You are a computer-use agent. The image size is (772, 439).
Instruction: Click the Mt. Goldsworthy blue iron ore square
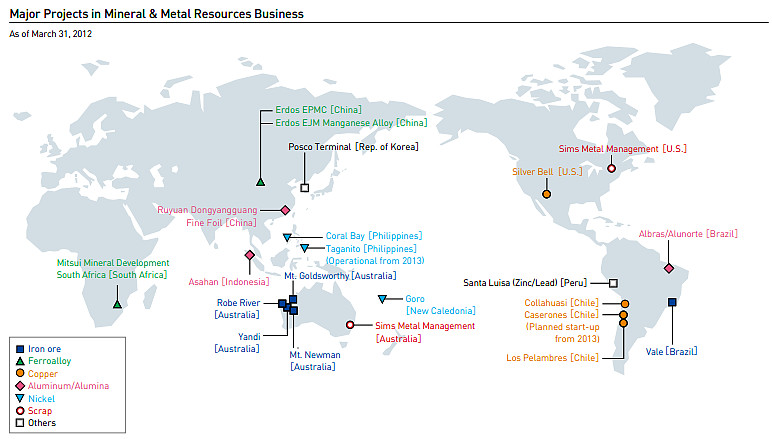point(293,299)
